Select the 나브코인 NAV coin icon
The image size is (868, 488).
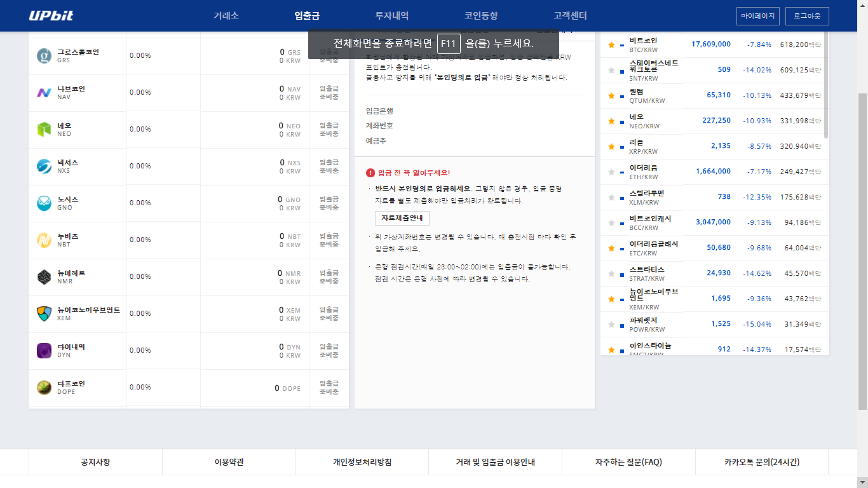44,93
